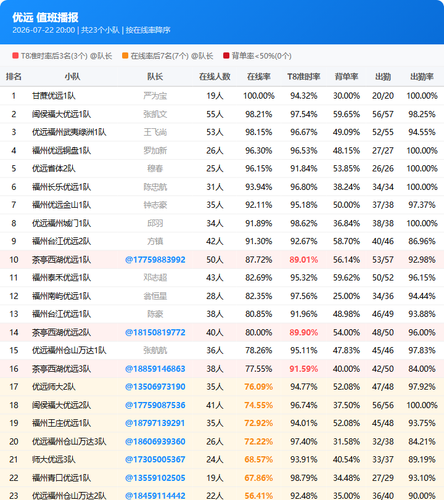
Task: Select team 闽侯福大优远2队
Action: click(61, 405)
